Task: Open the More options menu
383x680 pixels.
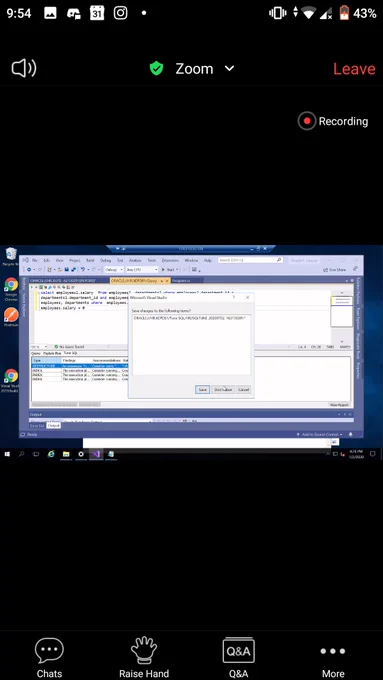Action: [x=333, y=657]
